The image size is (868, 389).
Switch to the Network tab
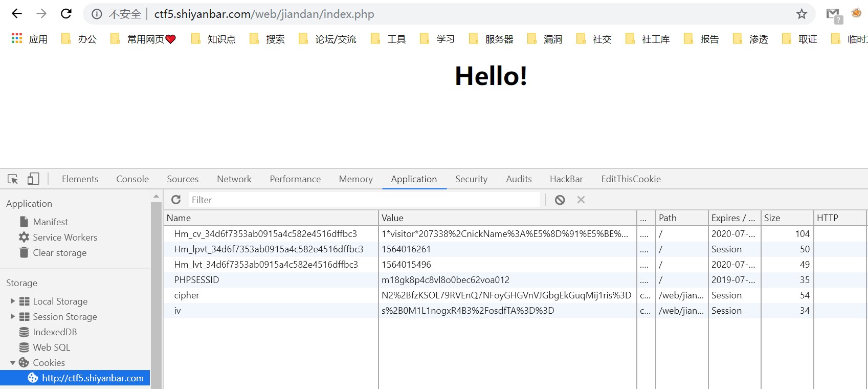point(234,179)
